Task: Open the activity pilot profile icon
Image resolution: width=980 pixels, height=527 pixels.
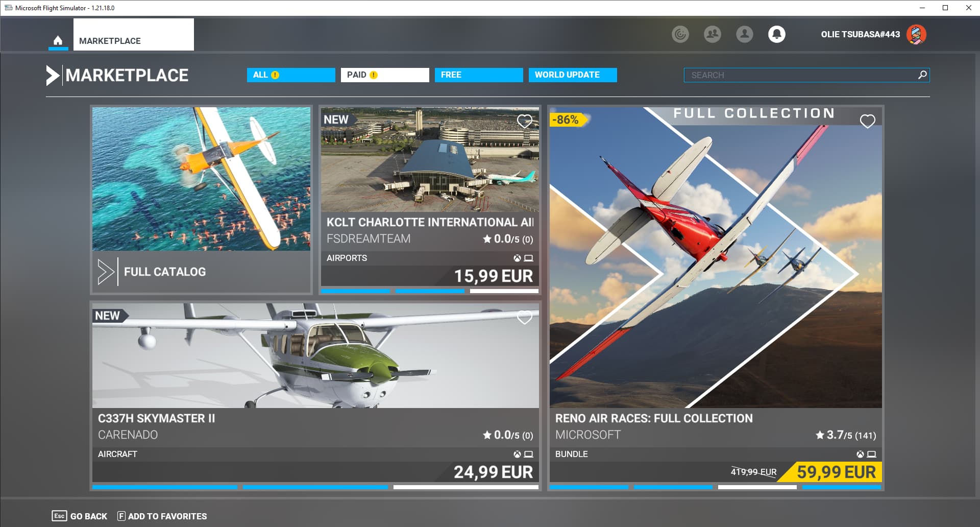Action: click(680, 34)
